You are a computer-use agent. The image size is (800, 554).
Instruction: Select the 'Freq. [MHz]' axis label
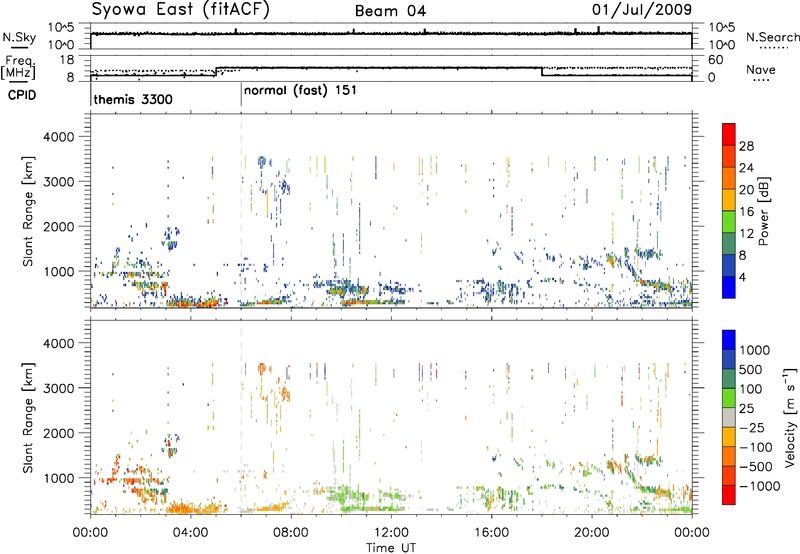(x=18, y=67)
